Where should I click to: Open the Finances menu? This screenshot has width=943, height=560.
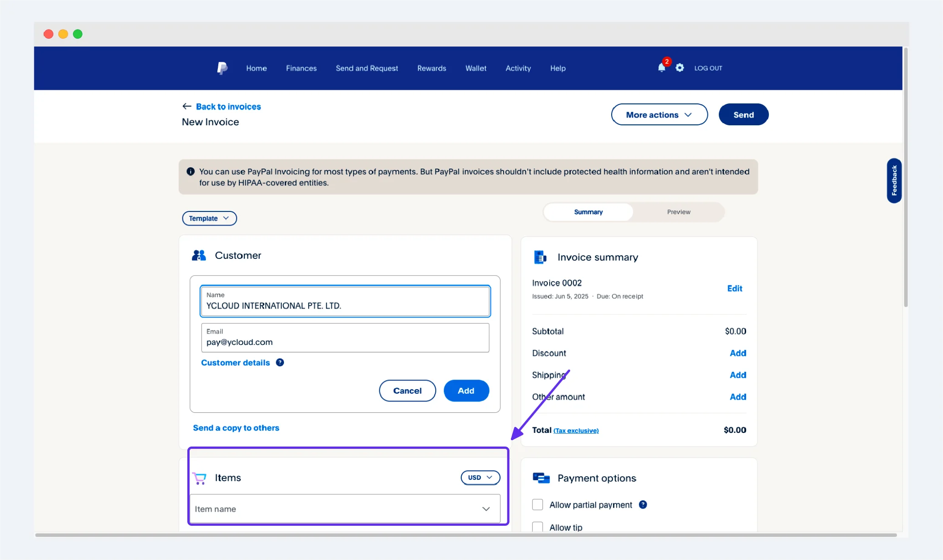point(301,68)
